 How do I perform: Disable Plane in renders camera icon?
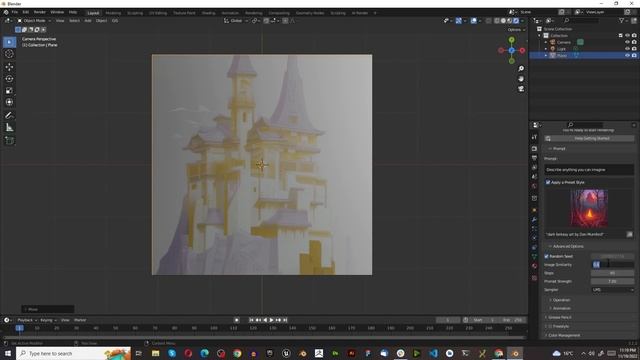634,55
